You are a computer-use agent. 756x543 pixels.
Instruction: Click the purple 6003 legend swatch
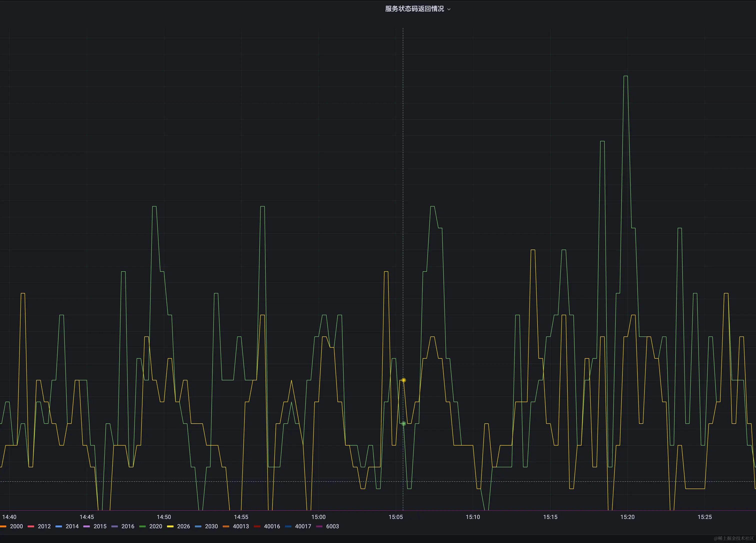click(319, 526)
